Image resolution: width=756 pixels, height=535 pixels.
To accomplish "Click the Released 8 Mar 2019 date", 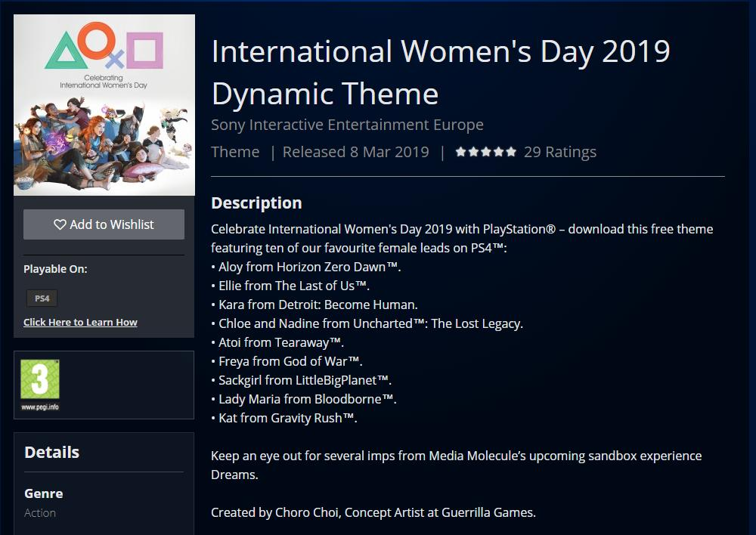I will [356, 153].
